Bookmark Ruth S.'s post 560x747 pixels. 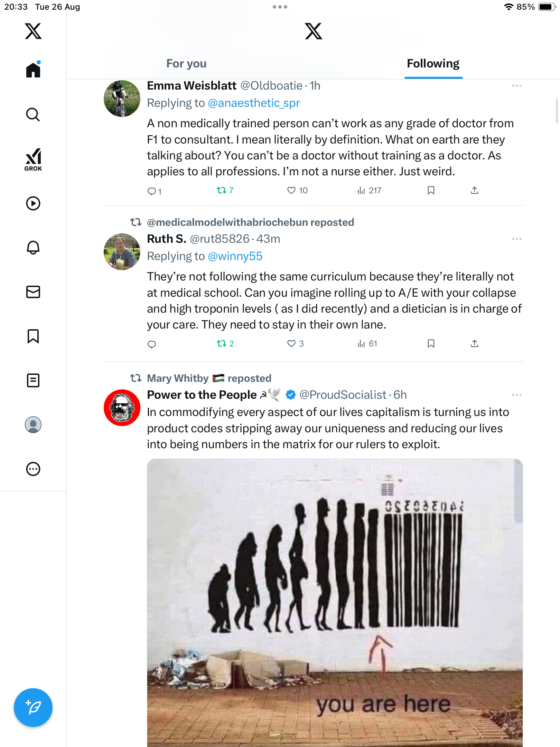pos(431,343)
